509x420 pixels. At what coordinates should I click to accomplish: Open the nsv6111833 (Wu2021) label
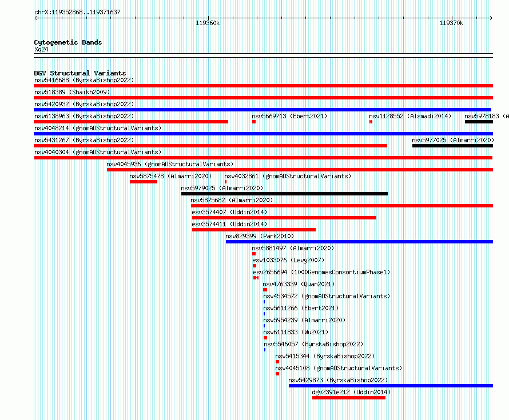coord(296,332)
